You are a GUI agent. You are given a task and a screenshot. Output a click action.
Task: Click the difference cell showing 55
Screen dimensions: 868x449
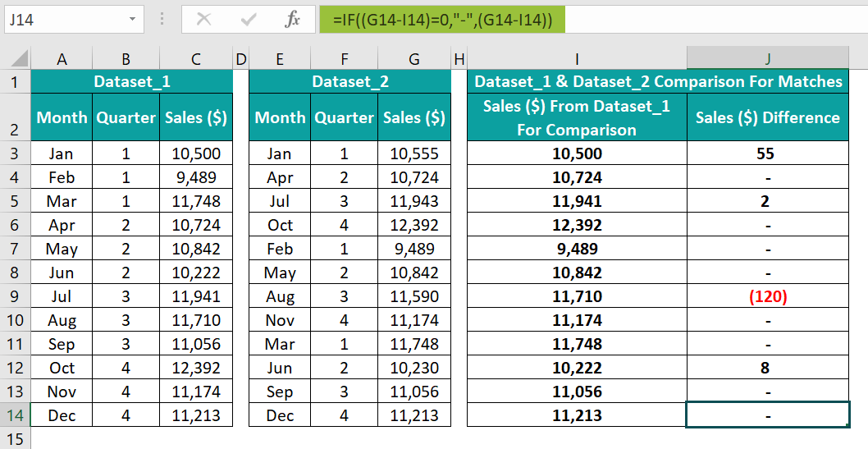click(x=768, y=153)
